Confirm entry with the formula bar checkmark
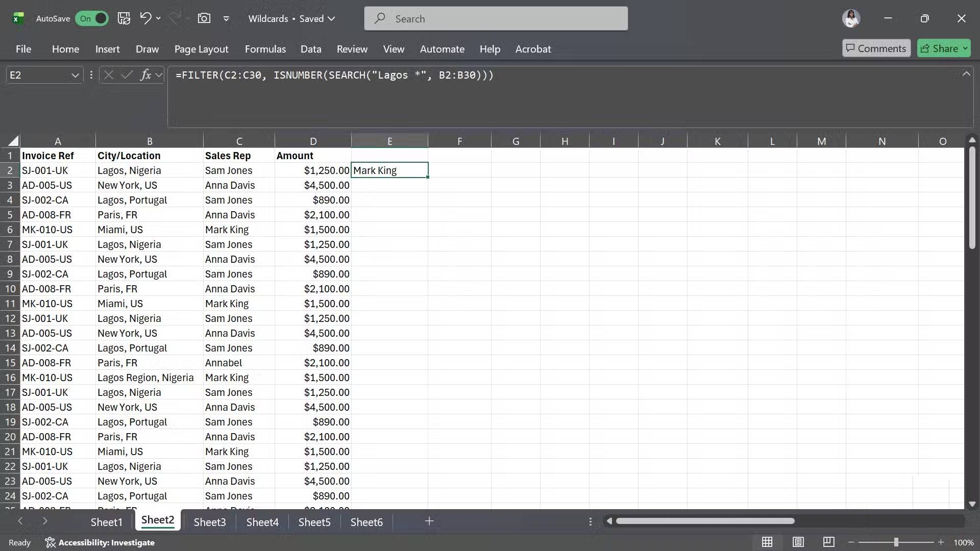Image resolution: width=980 pixels, height=551 pixels. [x=127, y=75]
